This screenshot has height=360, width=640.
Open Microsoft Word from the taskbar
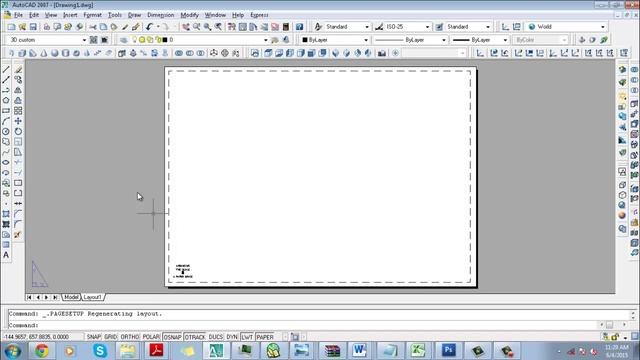[359, 351]
